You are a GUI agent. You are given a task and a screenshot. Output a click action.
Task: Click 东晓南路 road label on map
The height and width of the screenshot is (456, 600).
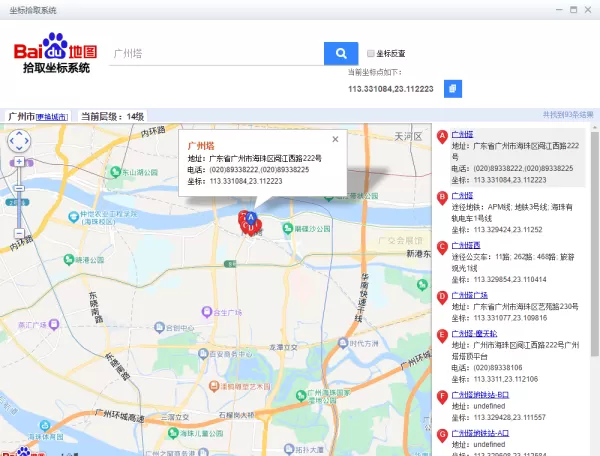(x=96, y=307)
